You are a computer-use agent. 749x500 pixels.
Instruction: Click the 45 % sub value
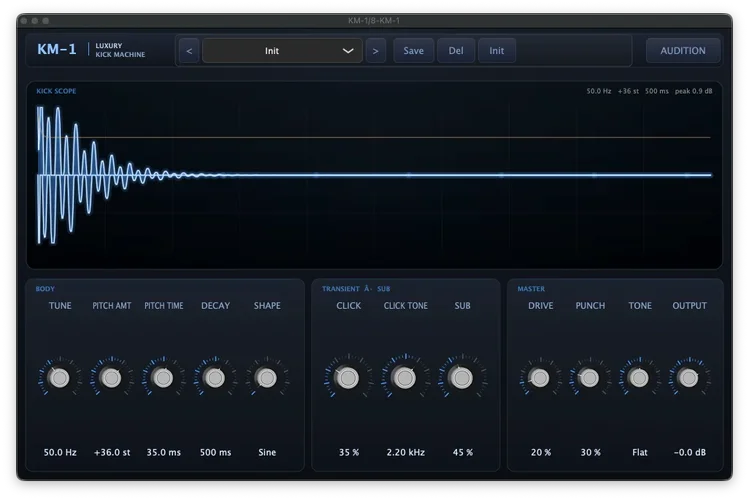point(462,452)
